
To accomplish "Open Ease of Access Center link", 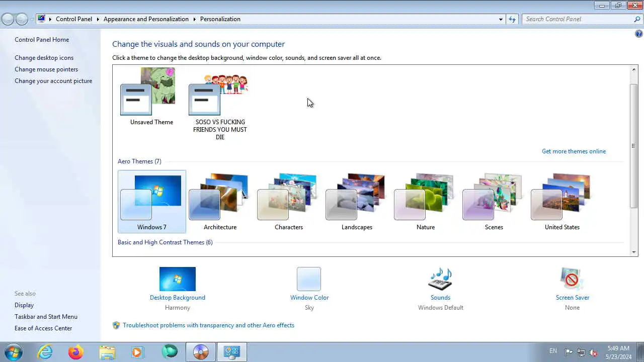I will [43, 328].
